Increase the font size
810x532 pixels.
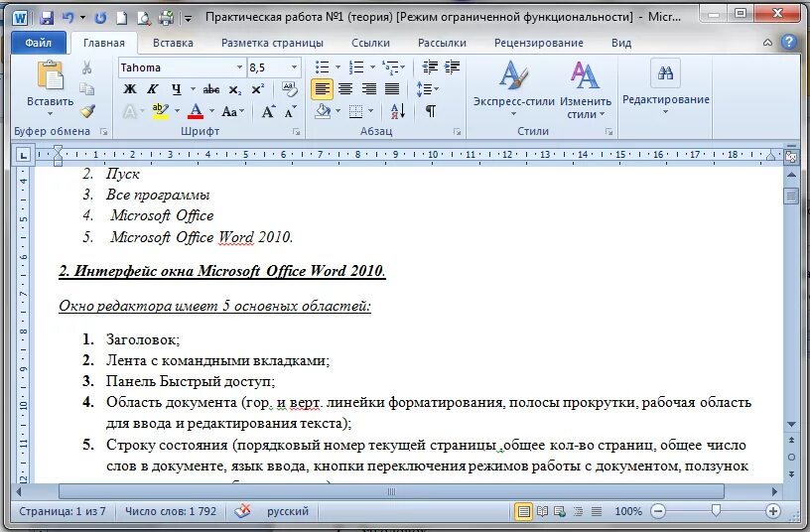268,111
